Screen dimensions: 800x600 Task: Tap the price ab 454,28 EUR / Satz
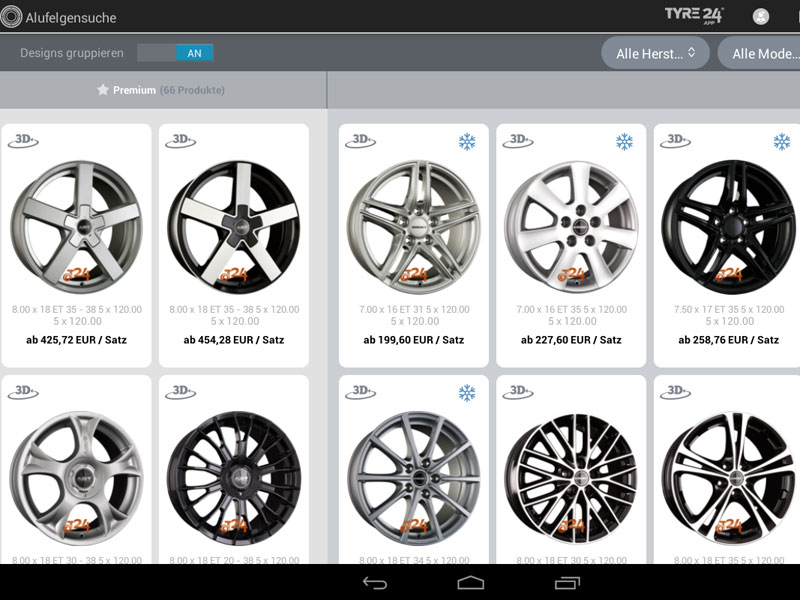click(x=234, y=340)
